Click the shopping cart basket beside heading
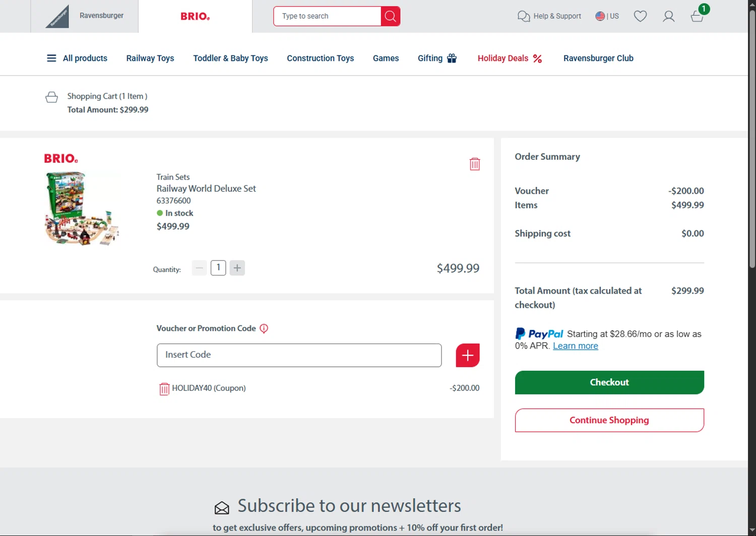This screenshot has height=536, width=756. [51, 97]
